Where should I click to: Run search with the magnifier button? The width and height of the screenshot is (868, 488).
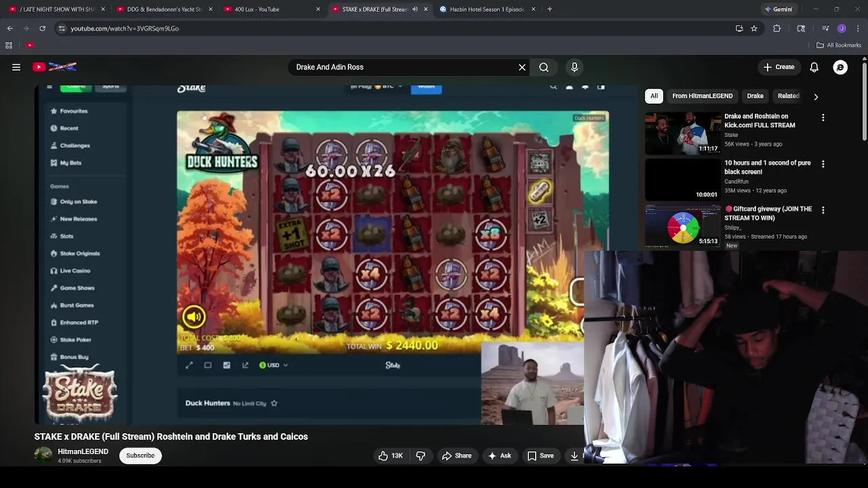tap(544, 67)
